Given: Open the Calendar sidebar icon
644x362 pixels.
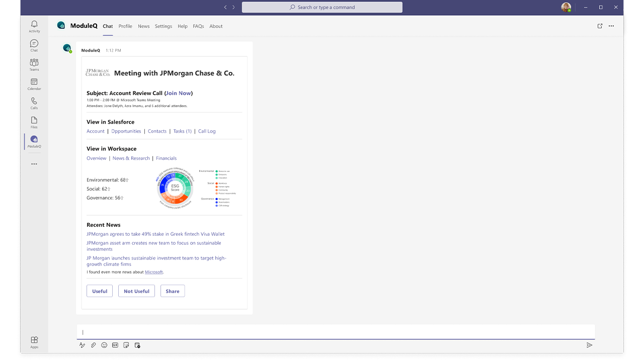Looking at the screenshot, I should tap(34, 84).
